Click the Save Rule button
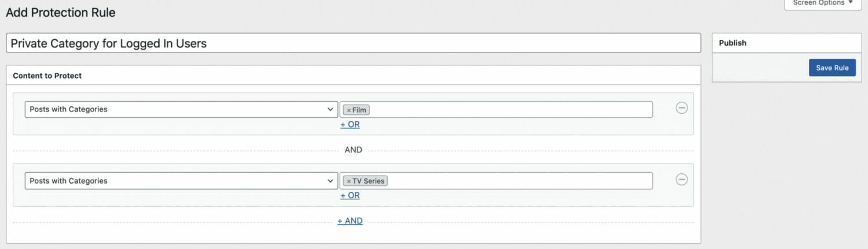The image size is (868, 249). (832, 68)
